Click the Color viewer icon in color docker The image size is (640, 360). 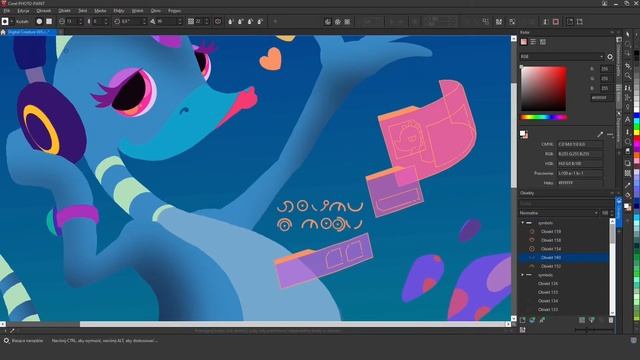(x=524, y=42)
